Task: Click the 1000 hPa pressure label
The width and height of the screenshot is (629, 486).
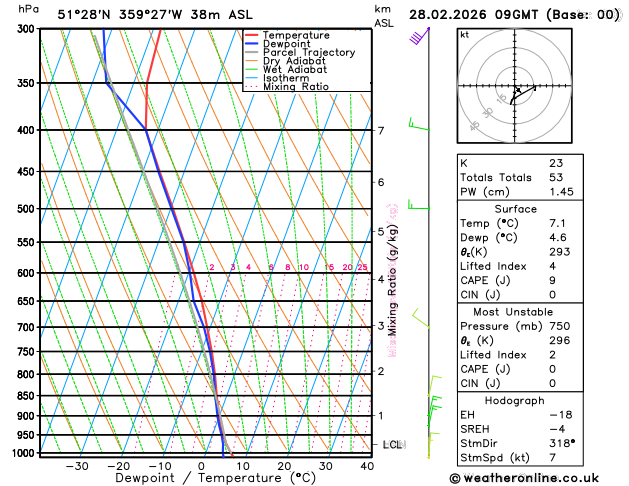Action: pos(26,453)
